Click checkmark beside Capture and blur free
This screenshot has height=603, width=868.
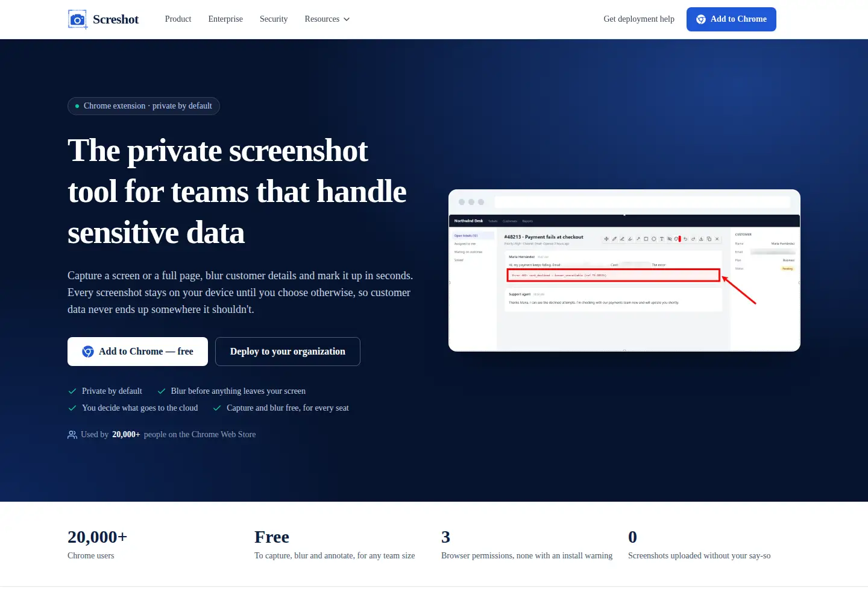[217, 408]
